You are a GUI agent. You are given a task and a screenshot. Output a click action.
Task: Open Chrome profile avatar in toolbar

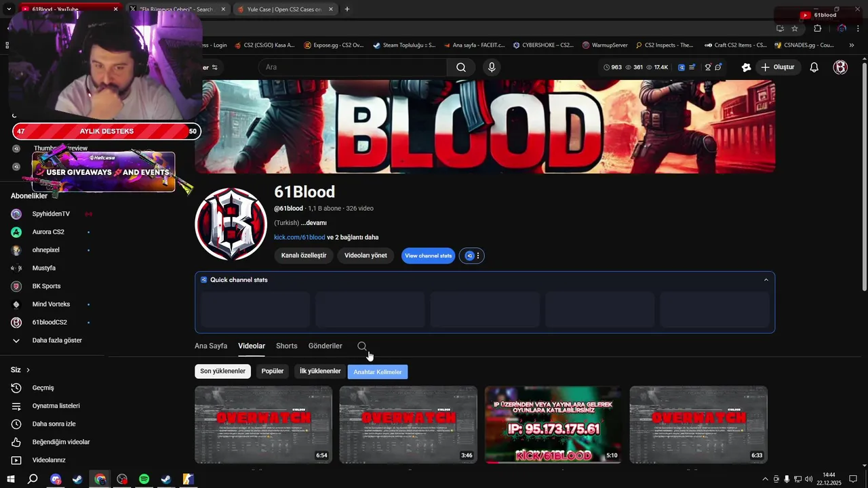point(842,28)
